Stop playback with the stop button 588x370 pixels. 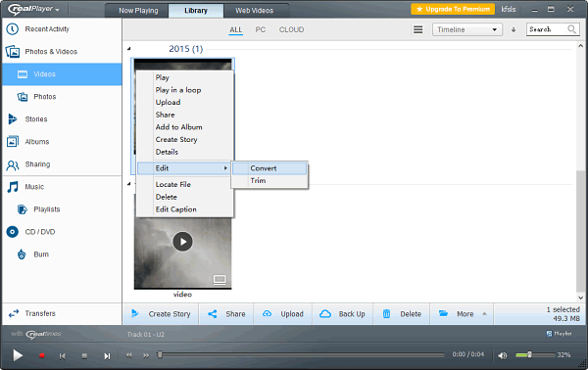pyautogui.click(x=84, y=355)
